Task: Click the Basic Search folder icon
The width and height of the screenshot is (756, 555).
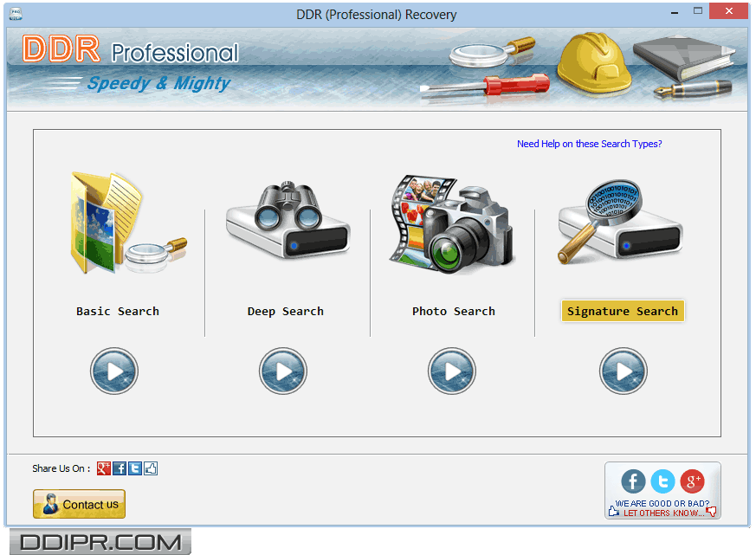Action: coord(128,223)
